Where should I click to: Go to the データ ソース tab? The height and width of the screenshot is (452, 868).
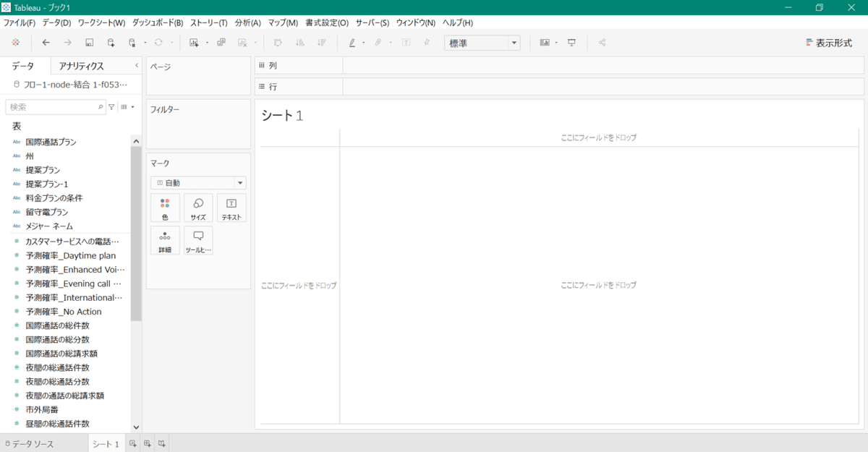click(x=29, y=444)
